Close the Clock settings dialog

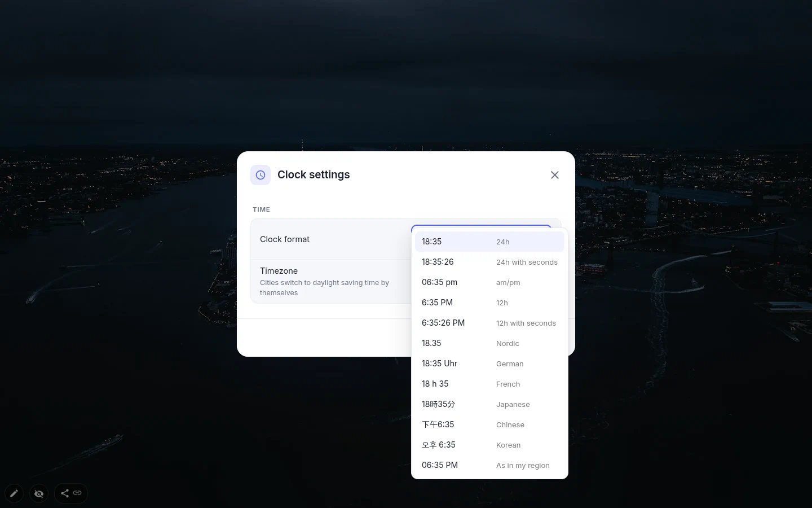click(x=555, y=175)
